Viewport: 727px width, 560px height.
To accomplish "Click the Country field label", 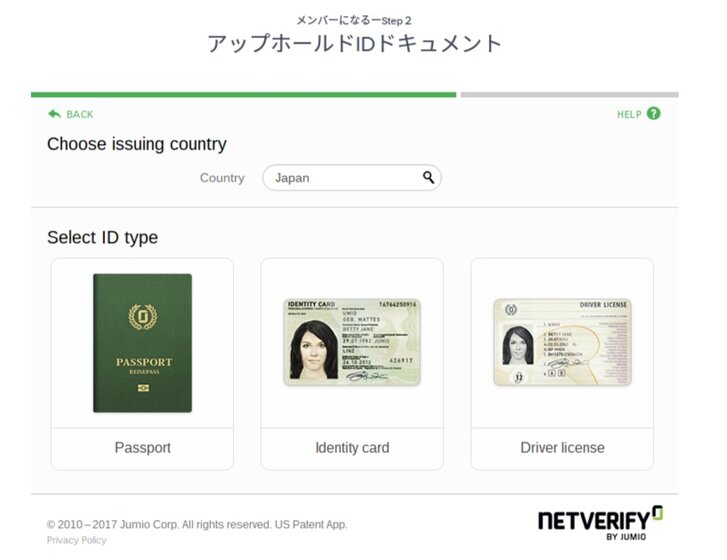I will point(222,178).
